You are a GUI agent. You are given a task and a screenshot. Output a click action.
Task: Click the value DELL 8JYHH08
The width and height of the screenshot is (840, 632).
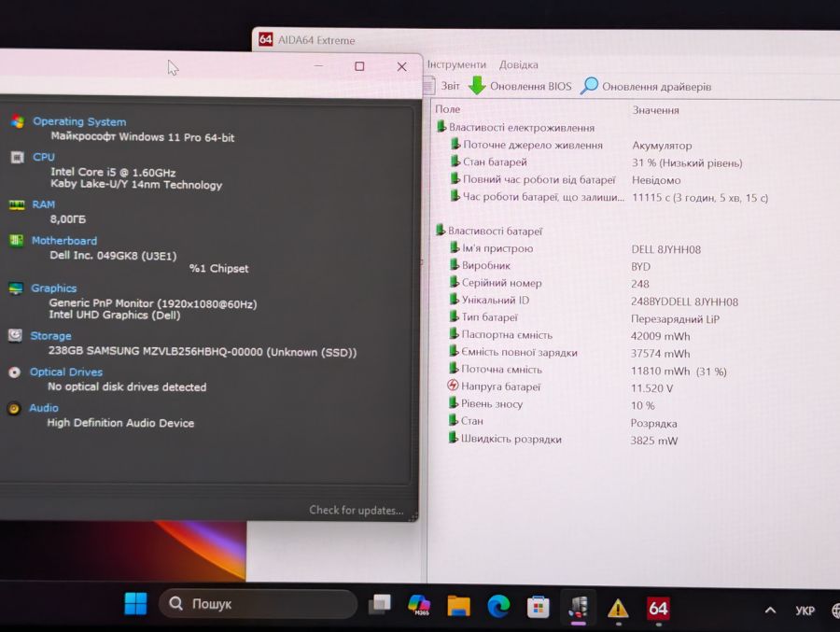pyautogui.click(x=665, y=249)
